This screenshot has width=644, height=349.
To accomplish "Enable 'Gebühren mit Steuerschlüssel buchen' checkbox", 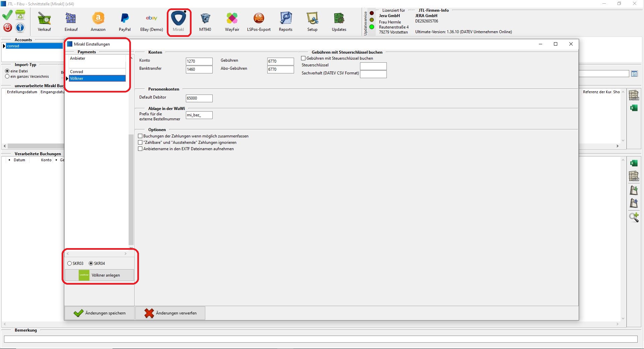I will pyautogui.click(x=303, y=58).
